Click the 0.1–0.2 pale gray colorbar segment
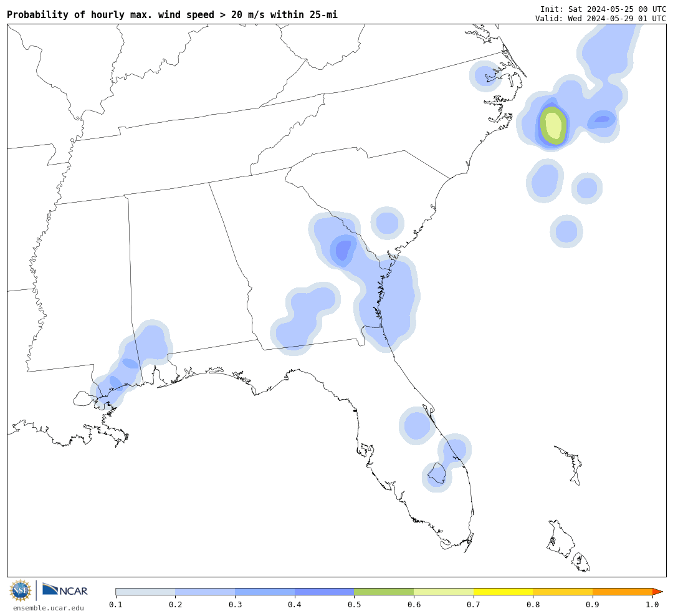 click(145, 592)
